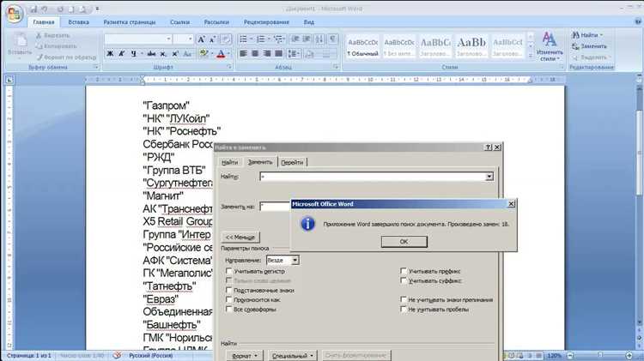Apply subscript formatting

(163, 54)
